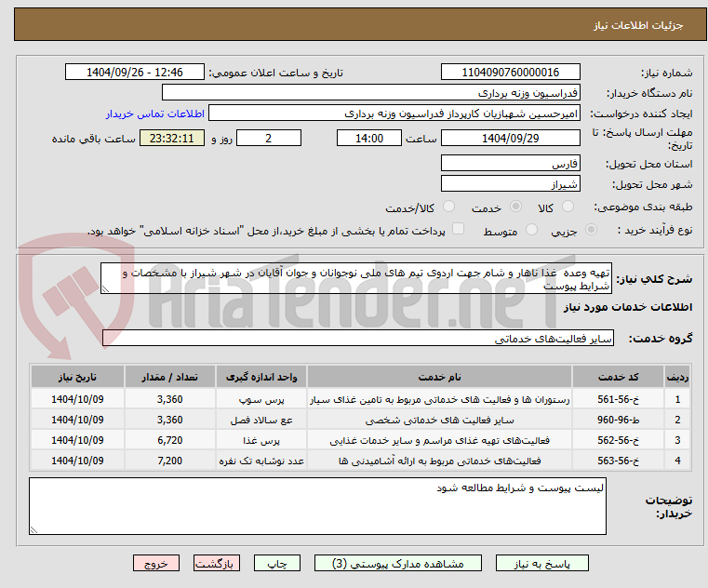
Task: Click the buyer name field فدراسیون وزنه برداری
Action: (x=370, y=93)
